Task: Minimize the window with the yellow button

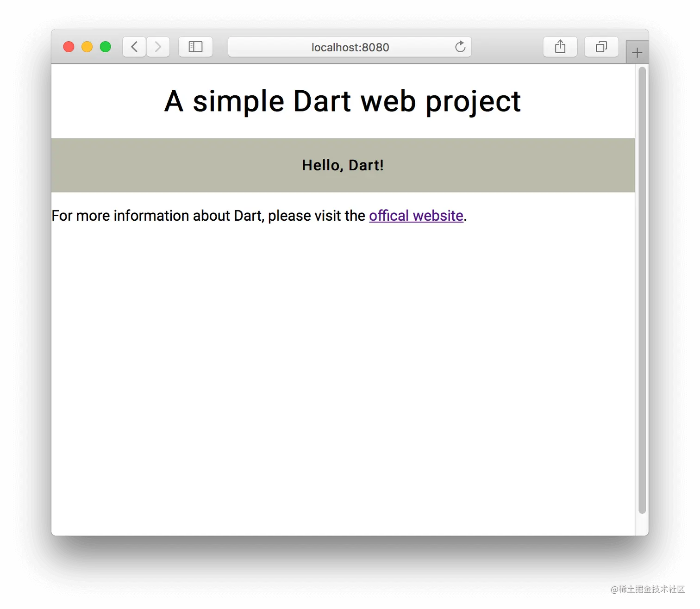Action: coord(87,47)
